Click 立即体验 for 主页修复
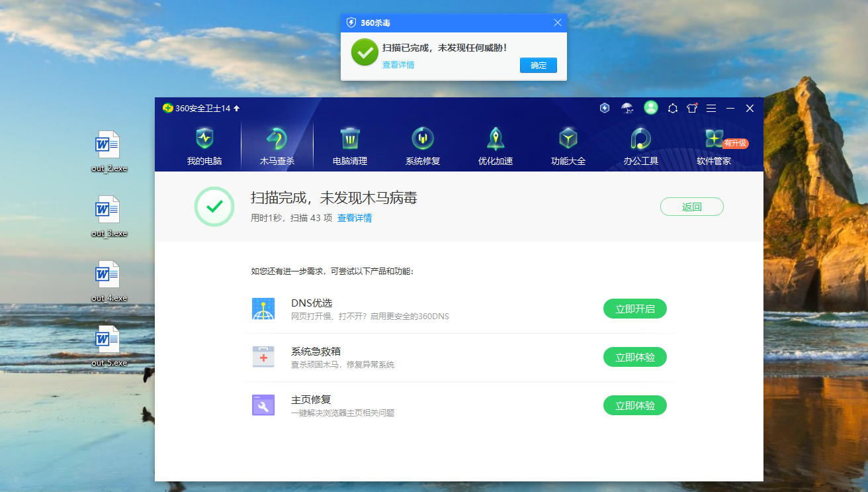This screenshot has width=868, height=492. [x=634, y=405]
